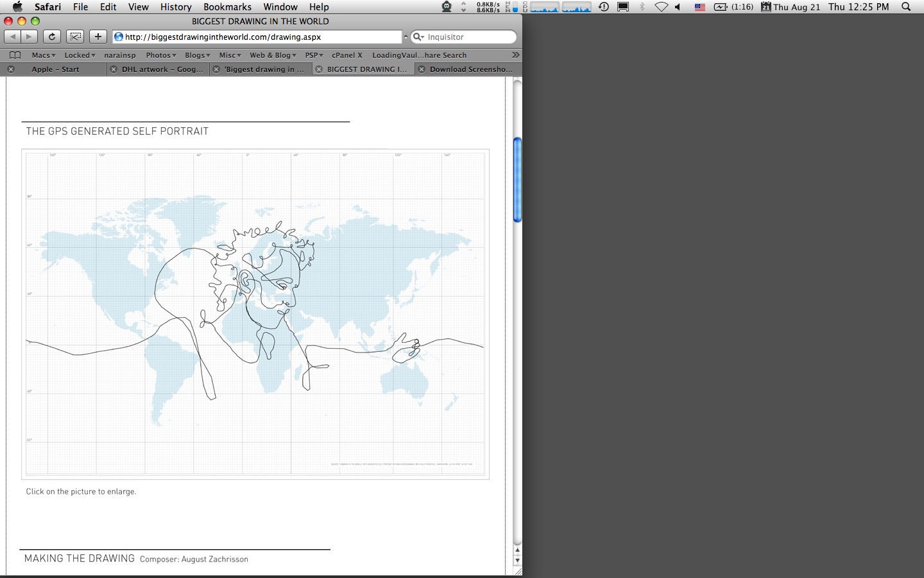Open the Wi-Fi status menu
The height and width of the screenshot is (578, 924).
coord(661,7)
